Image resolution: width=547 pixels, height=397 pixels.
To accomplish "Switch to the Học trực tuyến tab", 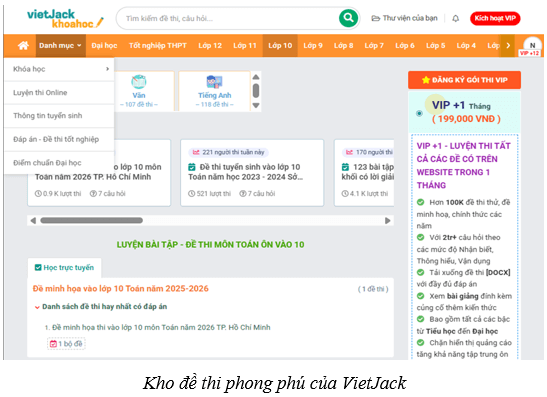I will tap(65, 268).
